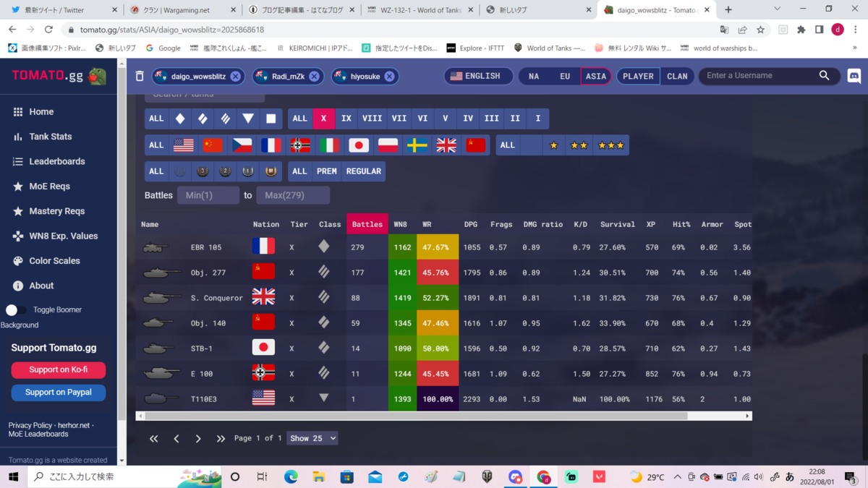Go to the last page
Viewport: 868px width, 488px height.
point(221,439)
